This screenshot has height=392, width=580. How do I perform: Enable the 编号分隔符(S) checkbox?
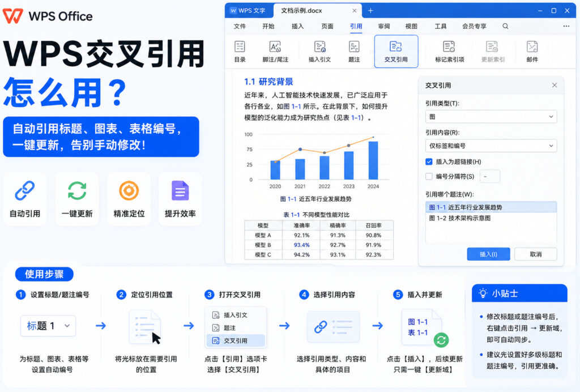[x=429, y=176]
